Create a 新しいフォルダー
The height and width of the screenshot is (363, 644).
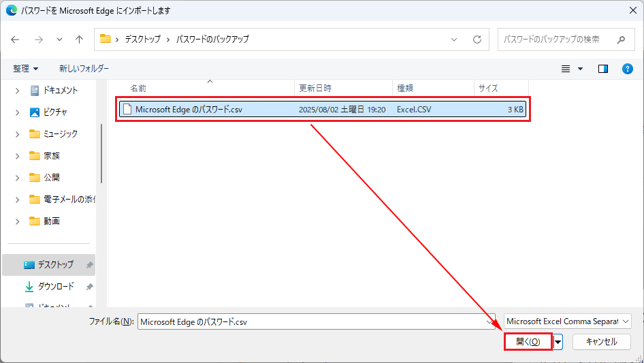(x=84, y=69)
